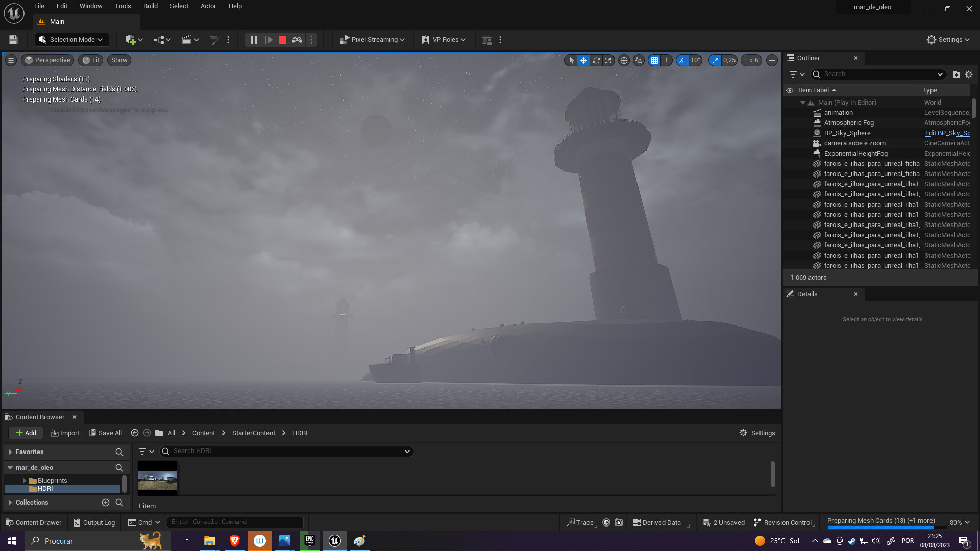
Task: Select the Rotate tool in the viewport toolbar
Action: click(x=596, y=60)
